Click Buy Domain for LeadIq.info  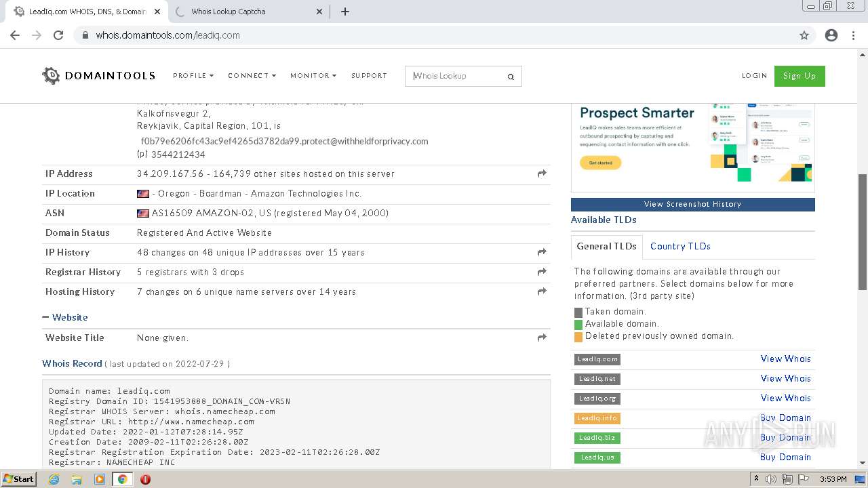785,418
